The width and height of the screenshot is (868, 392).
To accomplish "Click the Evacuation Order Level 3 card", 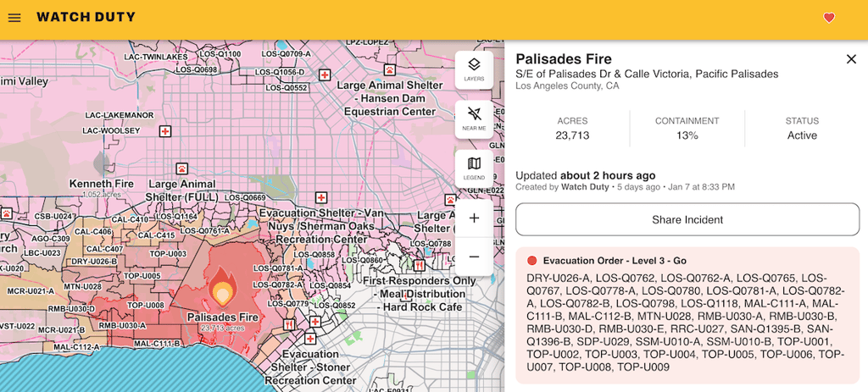I will [x=687, y=315].
